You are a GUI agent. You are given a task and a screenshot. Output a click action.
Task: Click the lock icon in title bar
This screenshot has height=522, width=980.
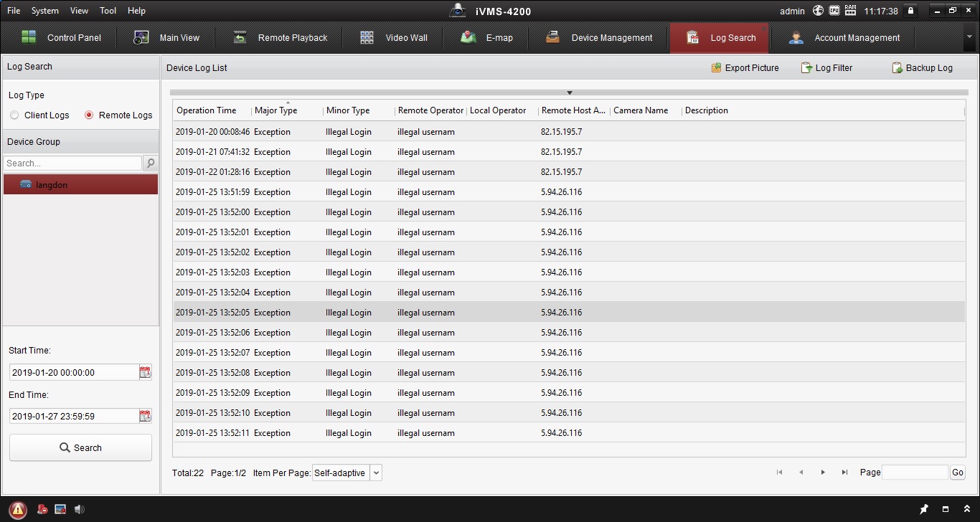click(x=911, y=11)
